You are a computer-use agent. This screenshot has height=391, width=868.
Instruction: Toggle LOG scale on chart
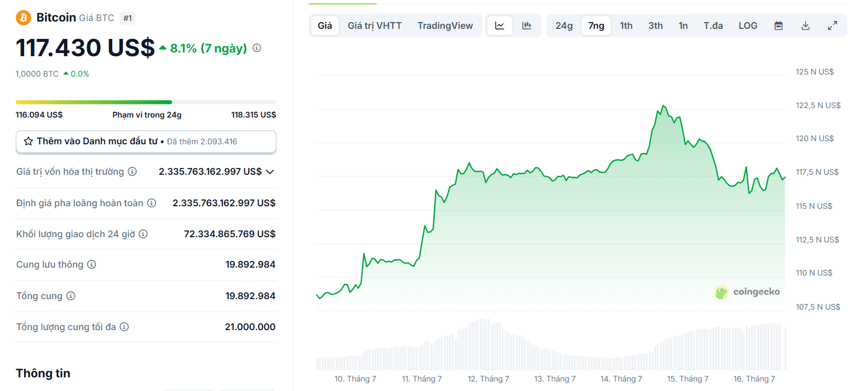pyautogui.click(x=748, y=26)
